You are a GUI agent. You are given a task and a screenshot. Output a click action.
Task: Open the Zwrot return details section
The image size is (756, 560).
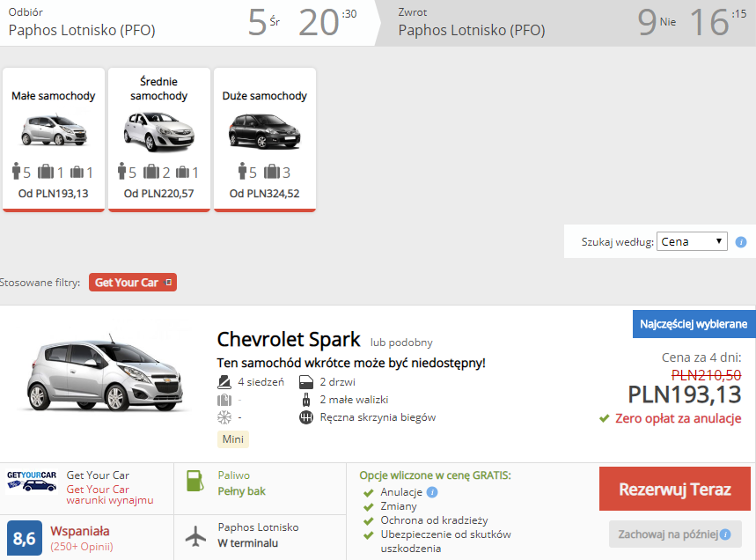coord(566,23)
